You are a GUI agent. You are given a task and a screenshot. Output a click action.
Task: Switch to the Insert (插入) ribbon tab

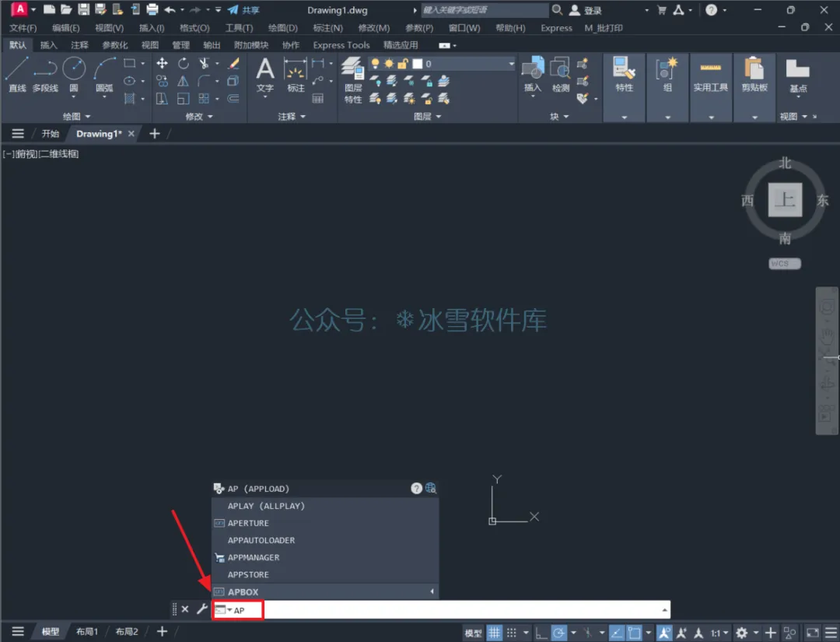pos(49,45)
